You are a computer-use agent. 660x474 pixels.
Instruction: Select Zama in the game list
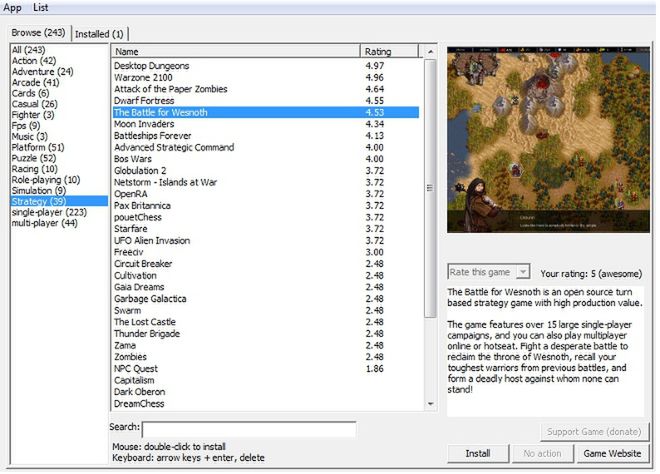266,346
